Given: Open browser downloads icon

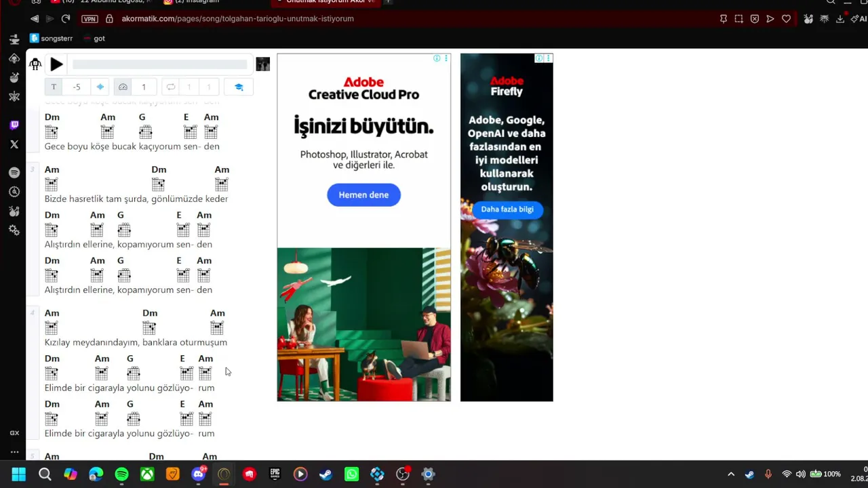Looking at the screenshot, I should (840, 19).
